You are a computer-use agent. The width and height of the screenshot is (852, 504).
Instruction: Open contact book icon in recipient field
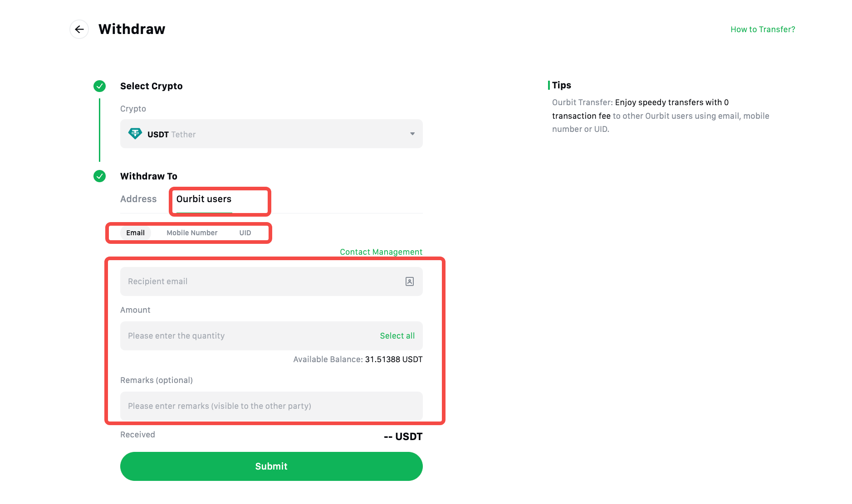coord(409,281)
